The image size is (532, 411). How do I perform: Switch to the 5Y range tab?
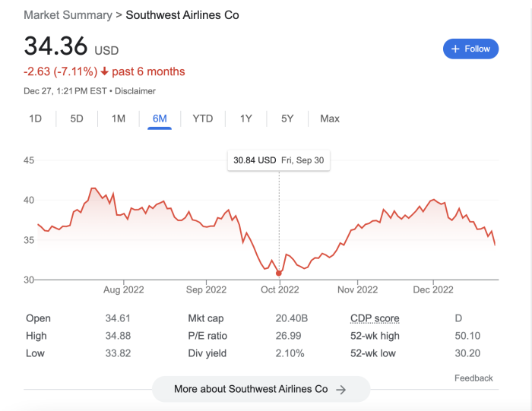coord(287,119)
